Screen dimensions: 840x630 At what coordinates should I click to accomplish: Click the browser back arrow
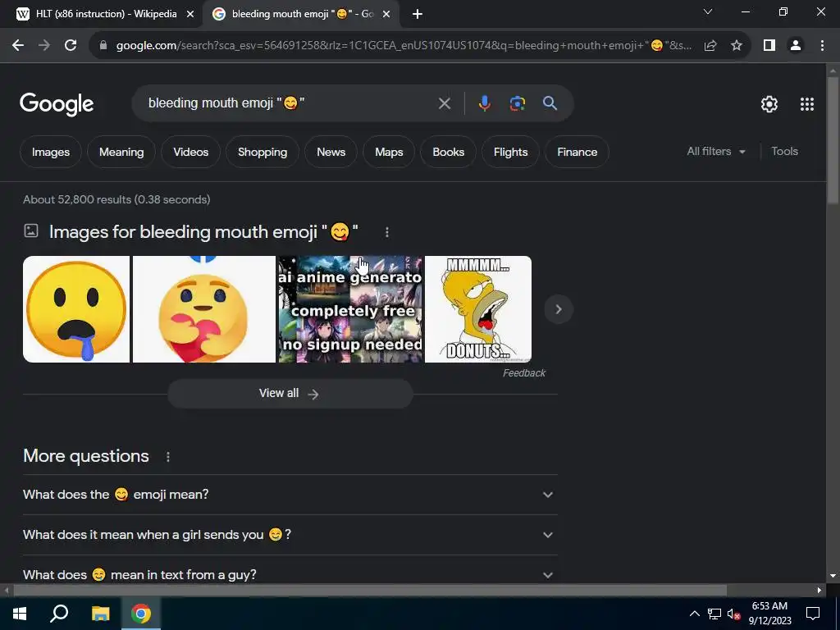(x=18, y=46)
